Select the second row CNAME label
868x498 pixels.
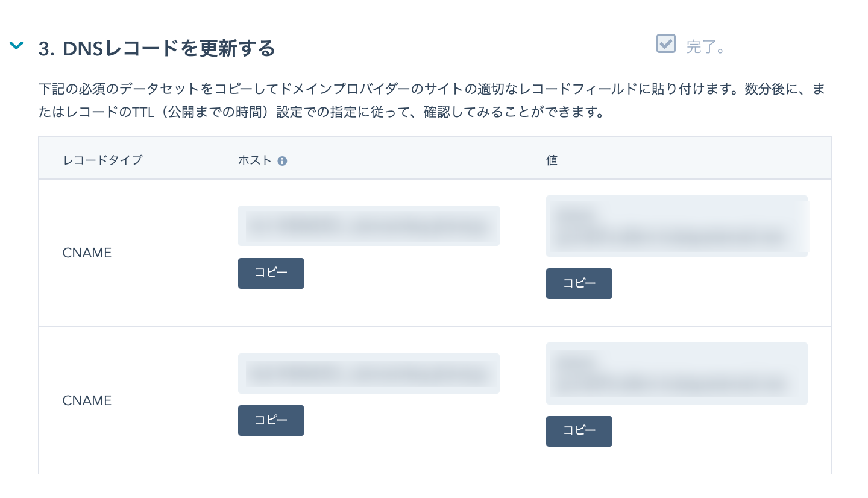[x=87, y=400]
